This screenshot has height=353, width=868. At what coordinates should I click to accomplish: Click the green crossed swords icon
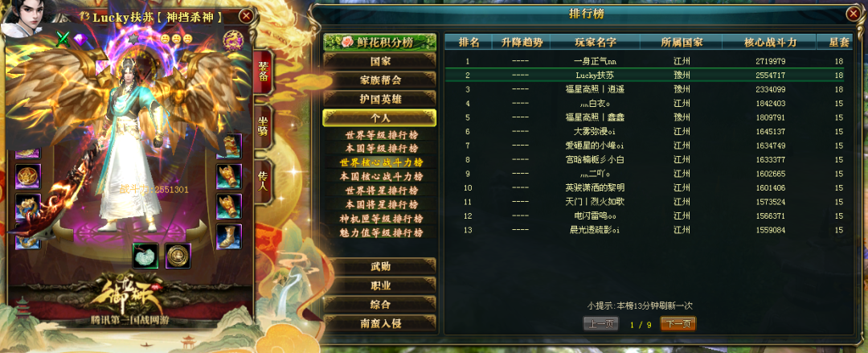pyautogui.click(x=63, y=39)
